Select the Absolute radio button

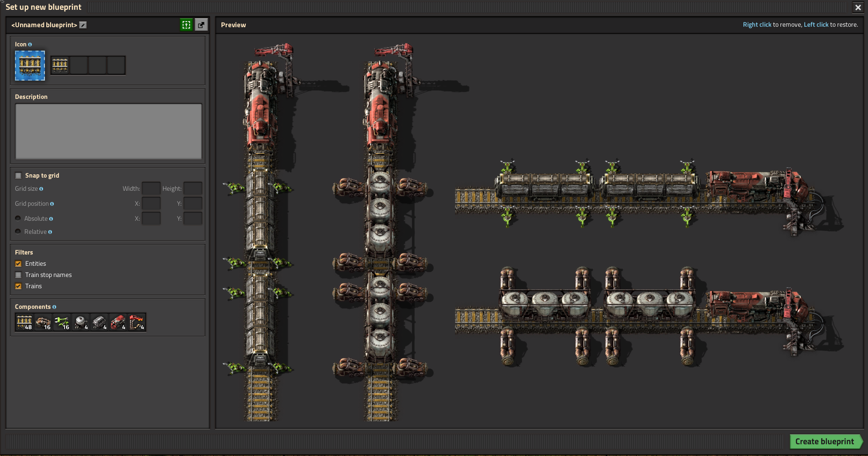(x=18, y=218)
